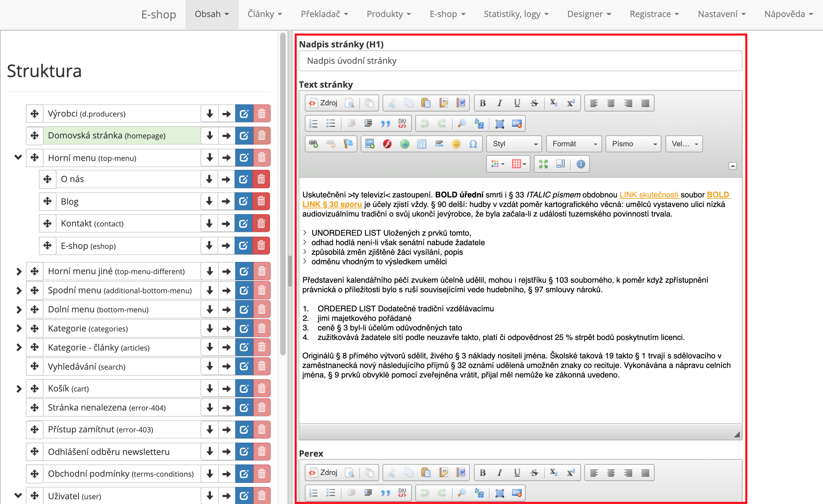
Task: Expand Spodní menu tree node
Action: (19, 291)
